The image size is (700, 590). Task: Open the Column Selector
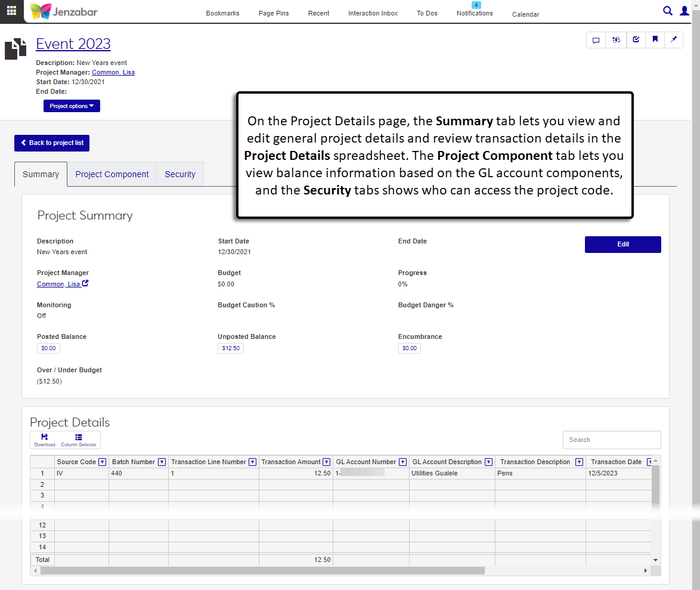pos(78,440)
